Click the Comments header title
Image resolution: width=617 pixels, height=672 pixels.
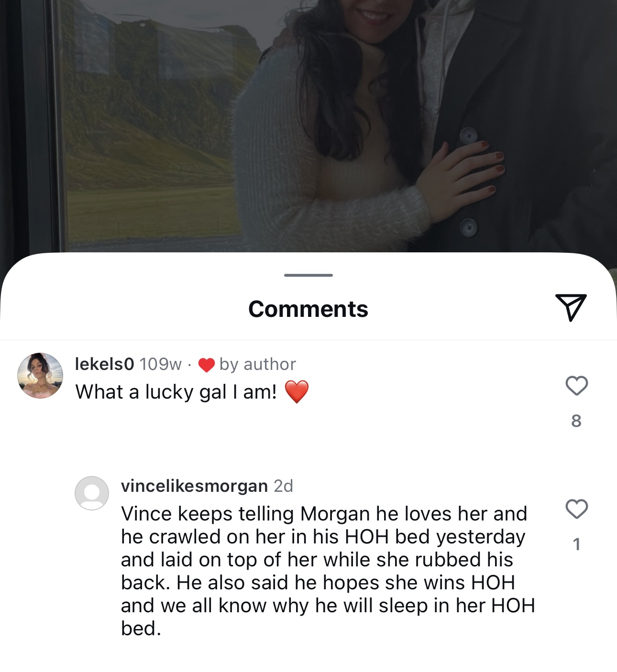click(308, 309)
